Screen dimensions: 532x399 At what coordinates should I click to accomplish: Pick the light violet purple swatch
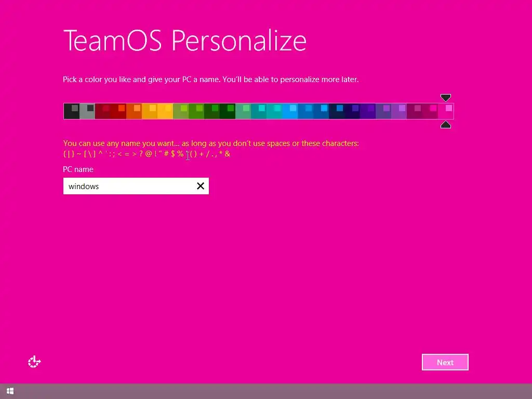(400, 111)
